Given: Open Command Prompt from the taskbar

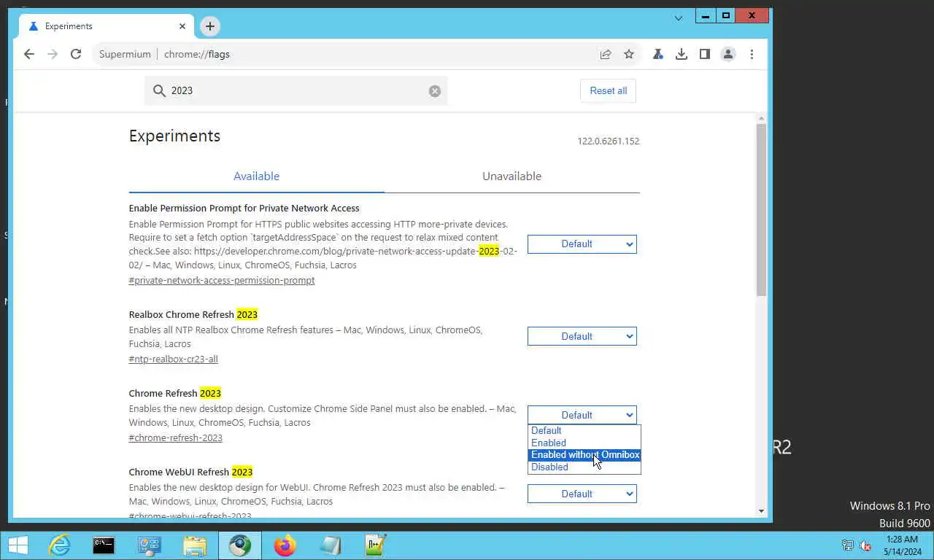Looking at the screenshot, I should click(x=104, y=545).
